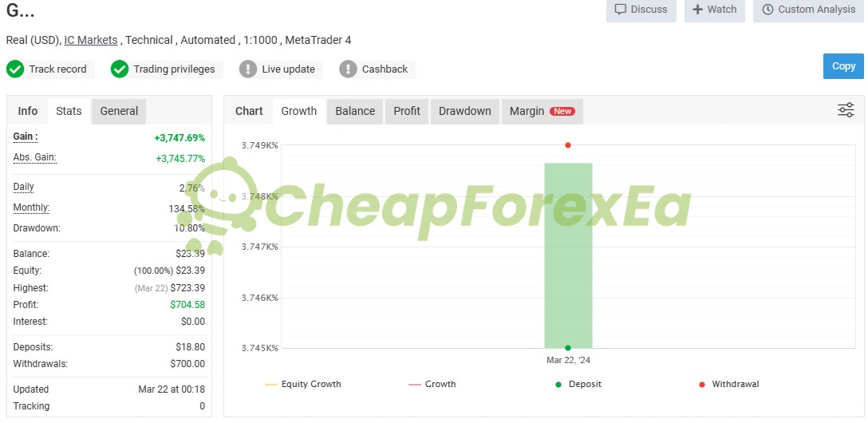Click the Mar 22, '24 axis date label
The image size is (868, 423).
[569, 361]
